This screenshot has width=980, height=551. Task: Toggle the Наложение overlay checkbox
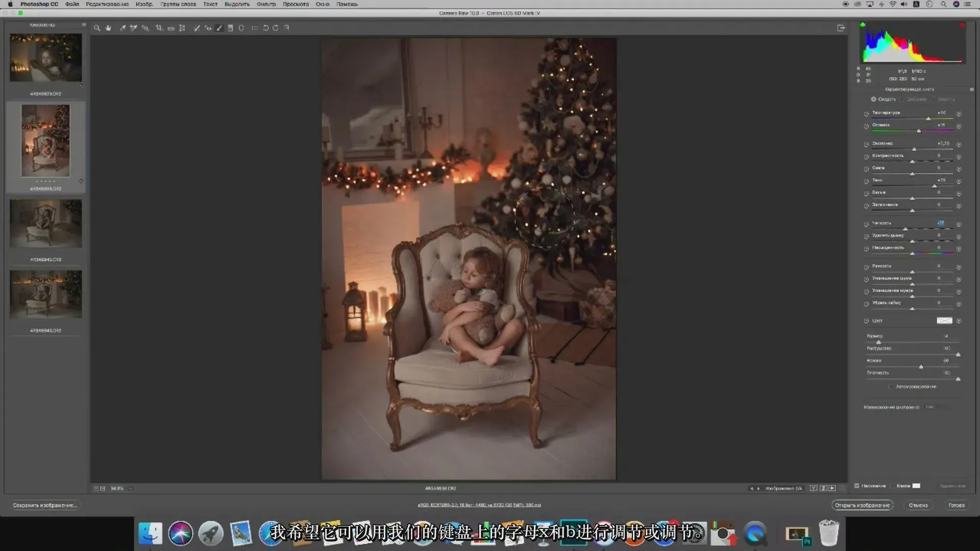[x=857, y=486]
